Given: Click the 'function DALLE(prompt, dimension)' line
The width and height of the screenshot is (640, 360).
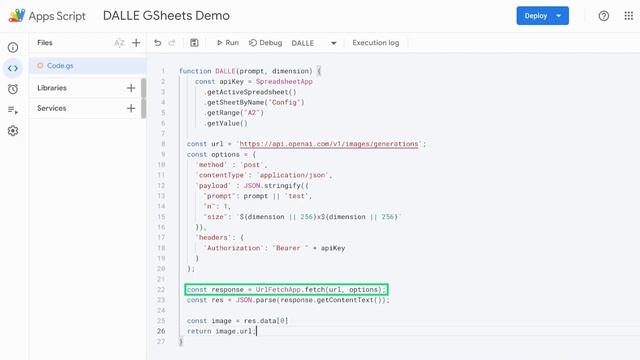Looking at the screenshot, I should (x=250, y=71).
